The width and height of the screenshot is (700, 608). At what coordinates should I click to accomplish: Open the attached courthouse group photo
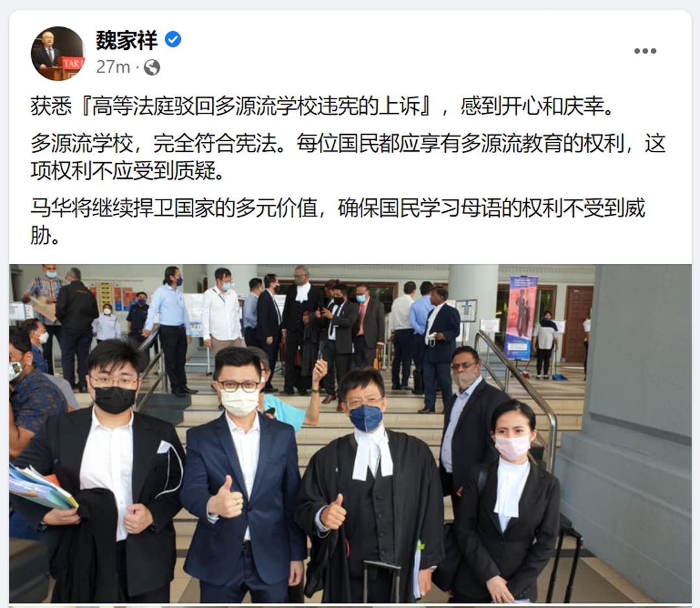click(351, 434)
